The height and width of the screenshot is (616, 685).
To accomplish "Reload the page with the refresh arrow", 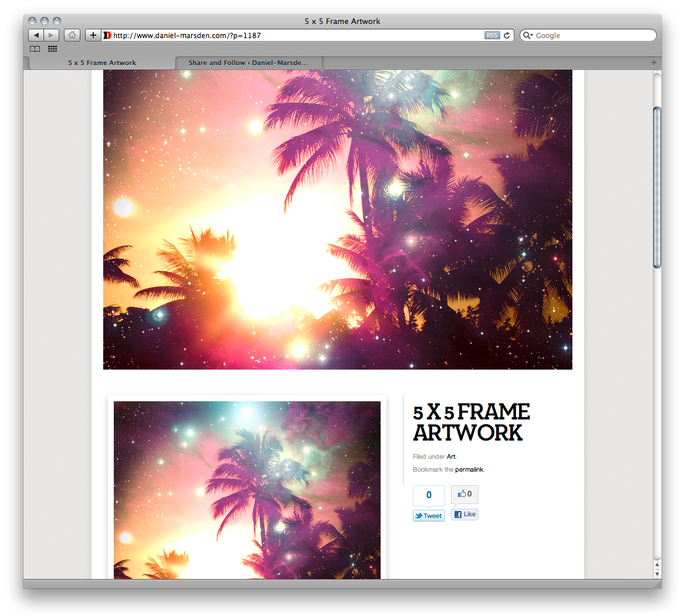I will click(x=507, y=35).
